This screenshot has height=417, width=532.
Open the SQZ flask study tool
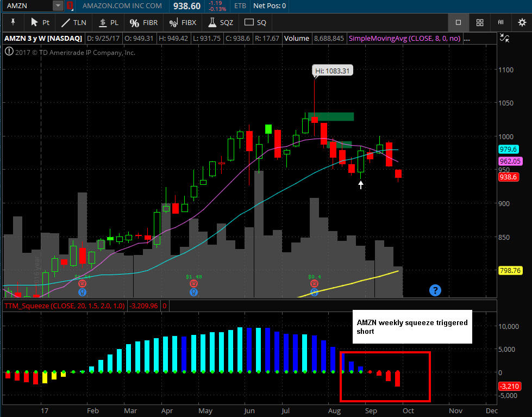click(220, 23)
